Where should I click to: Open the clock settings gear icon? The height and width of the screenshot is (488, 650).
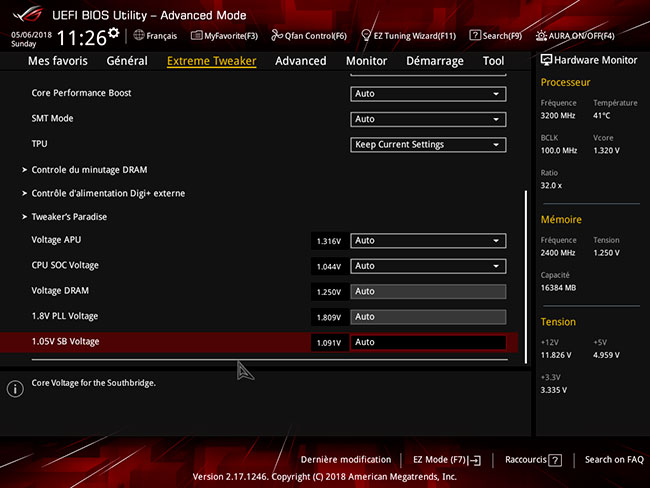pos(114,33)
